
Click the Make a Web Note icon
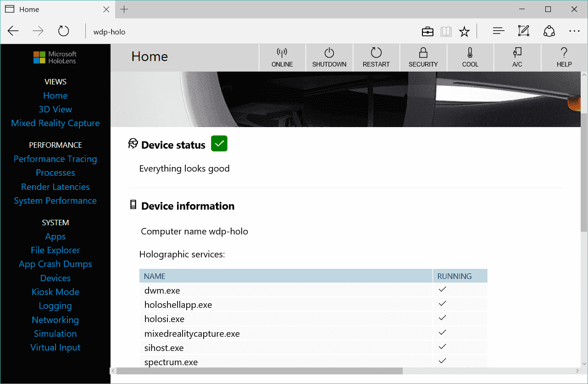click(x=523, y=31)
